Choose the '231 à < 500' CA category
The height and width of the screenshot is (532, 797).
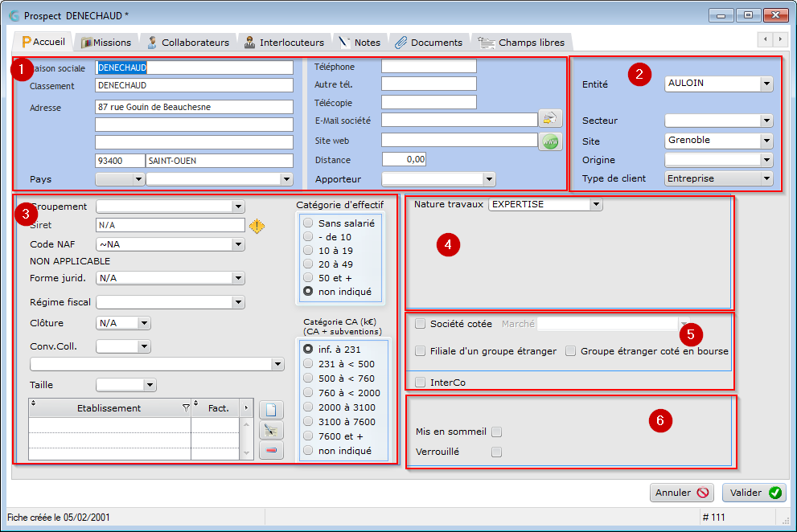click(x=308, y=364)
